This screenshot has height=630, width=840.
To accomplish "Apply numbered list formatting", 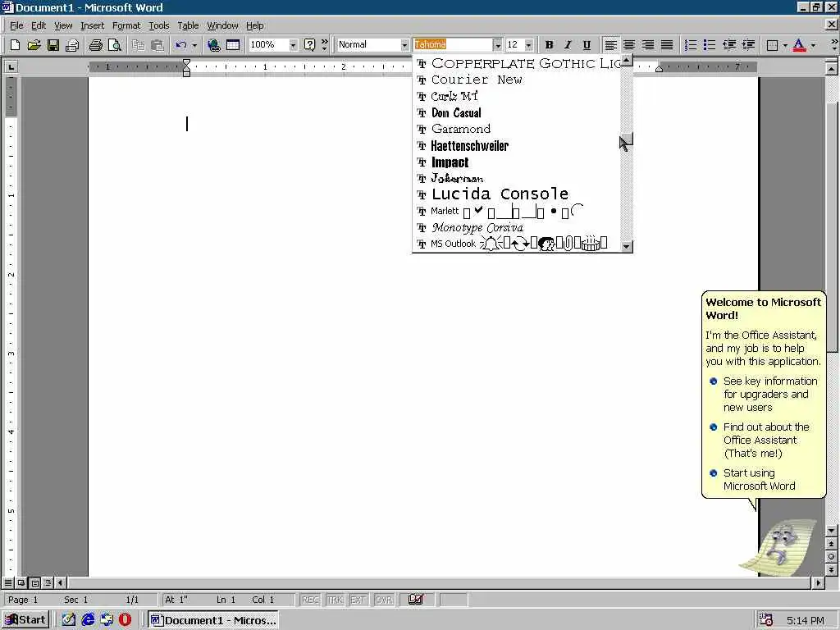I will click(x=691, y=45).
